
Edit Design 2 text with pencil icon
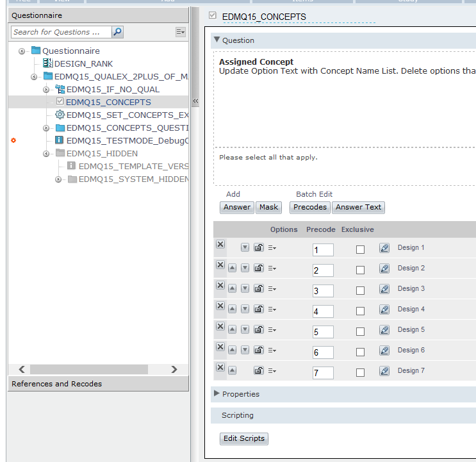coord(384,268)
